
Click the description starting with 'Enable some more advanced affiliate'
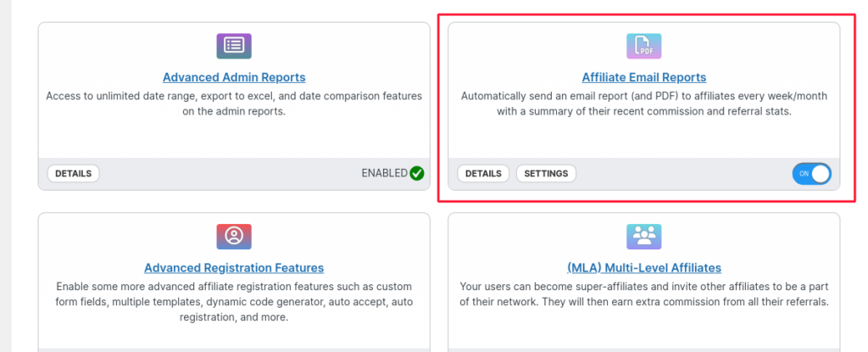pos(234,302)
